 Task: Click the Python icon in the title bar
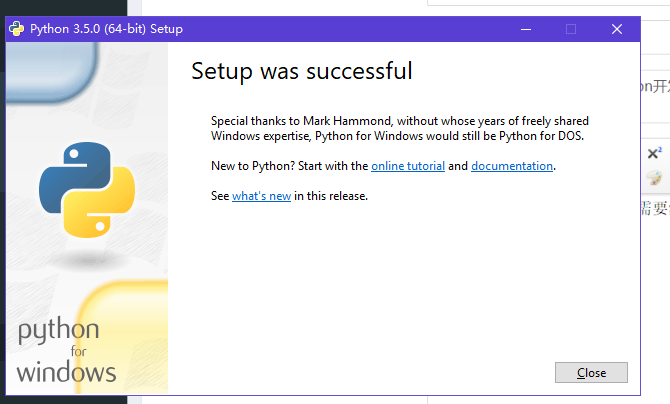pyautogui.click(x=17, y=29)
